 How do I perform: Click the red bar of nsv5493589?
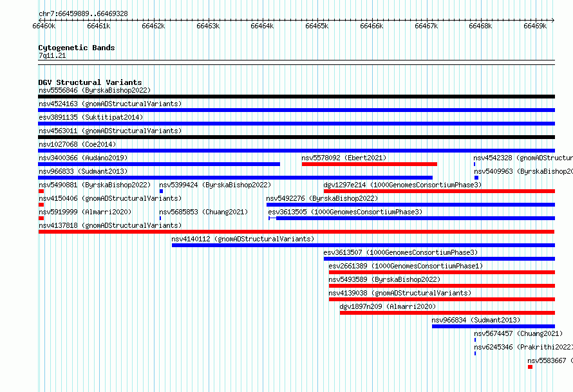442,286
